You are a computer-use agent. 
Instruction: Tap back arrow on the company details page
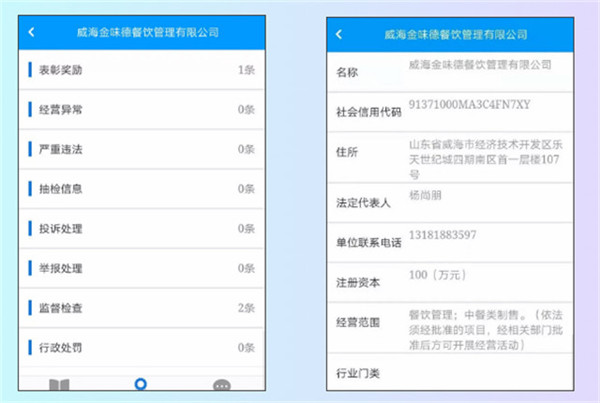tap(339, 34)
